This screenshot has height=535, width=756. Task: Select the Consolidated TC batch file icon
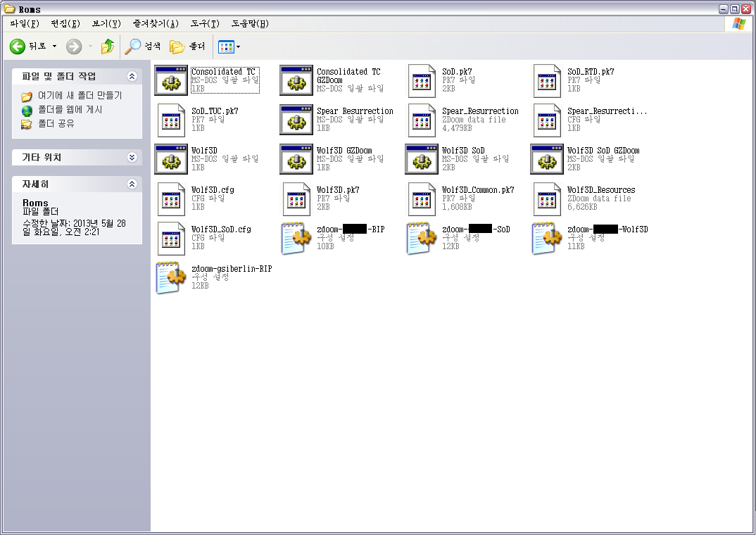click(x=170, y=80)
